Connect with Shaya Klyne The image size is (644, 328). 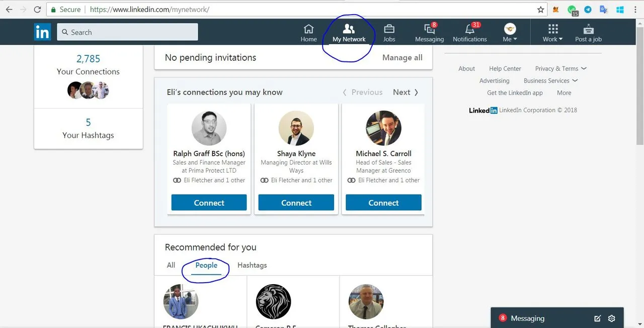(296, 203)
